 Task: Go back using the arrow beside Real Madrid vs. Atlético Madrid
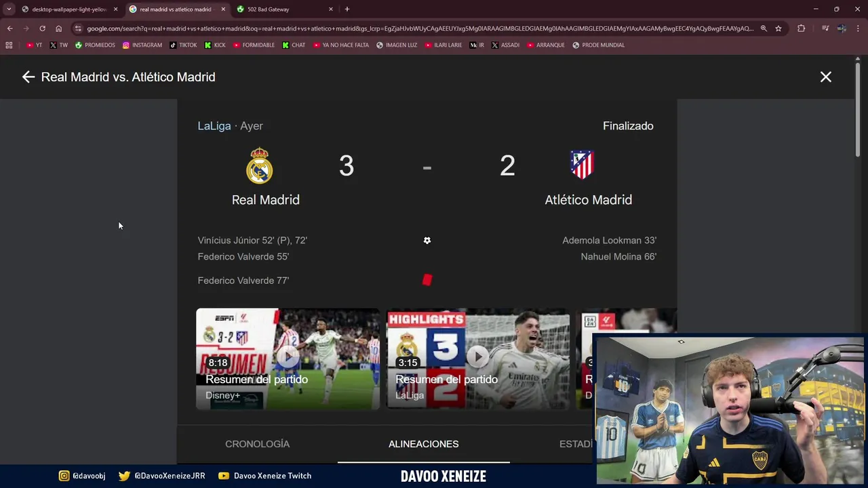(28, 77)
